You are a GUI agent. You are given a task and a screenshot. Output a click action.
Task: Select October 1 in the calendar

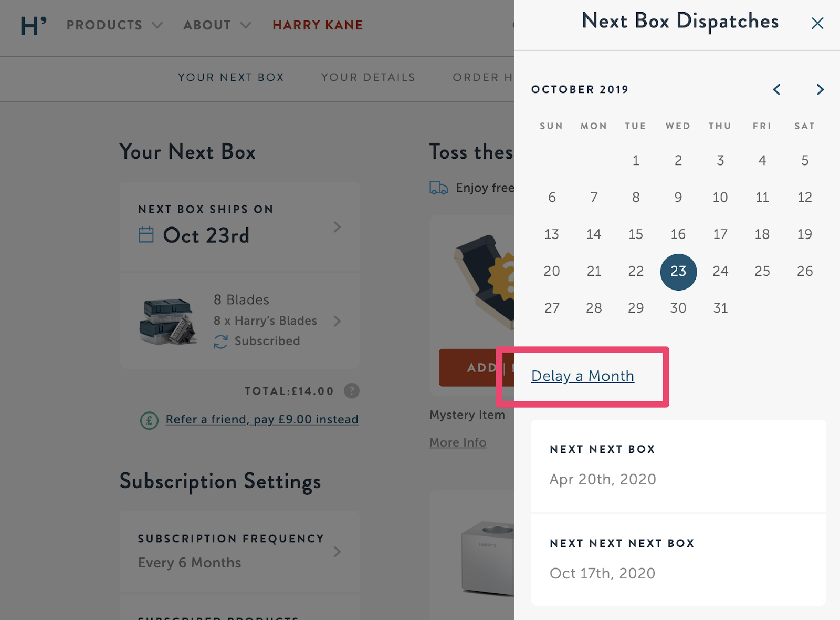click(x=636, y=160)
